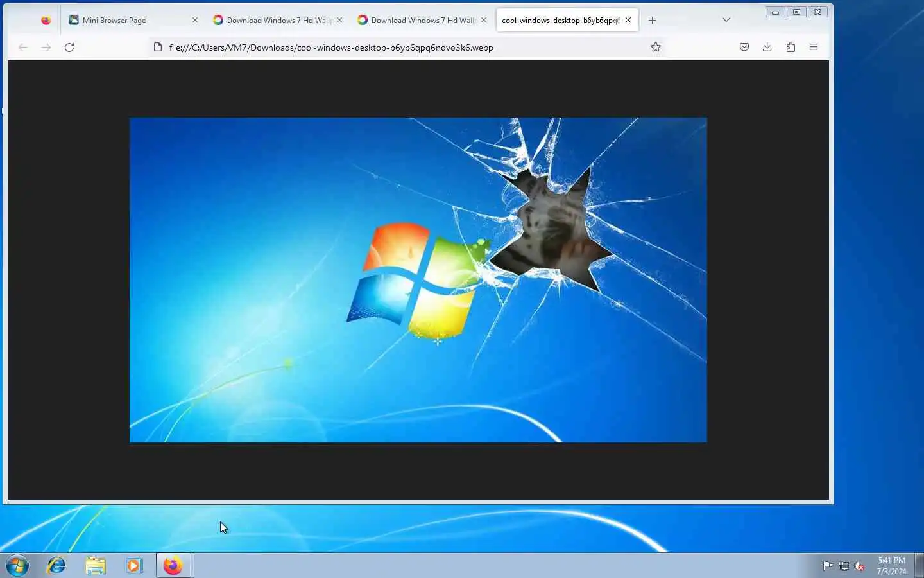Reload the current page
The height and width of the screenshot is (578, 924).
(69, 47)
